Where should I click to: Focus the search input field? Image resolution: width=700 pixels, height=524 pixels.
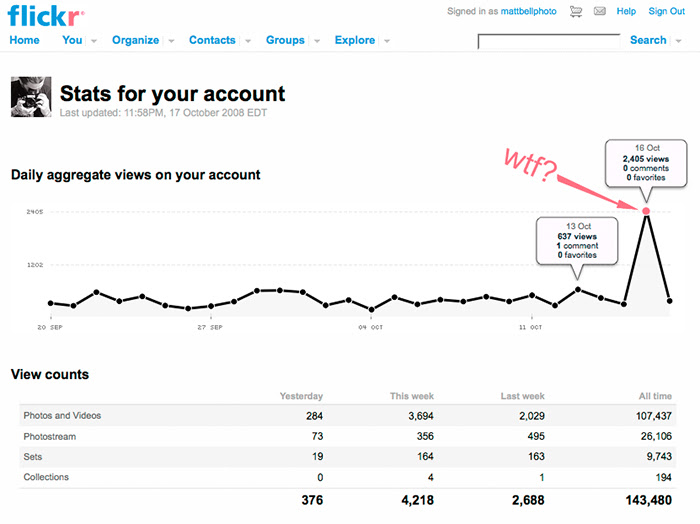coord(549,41)
